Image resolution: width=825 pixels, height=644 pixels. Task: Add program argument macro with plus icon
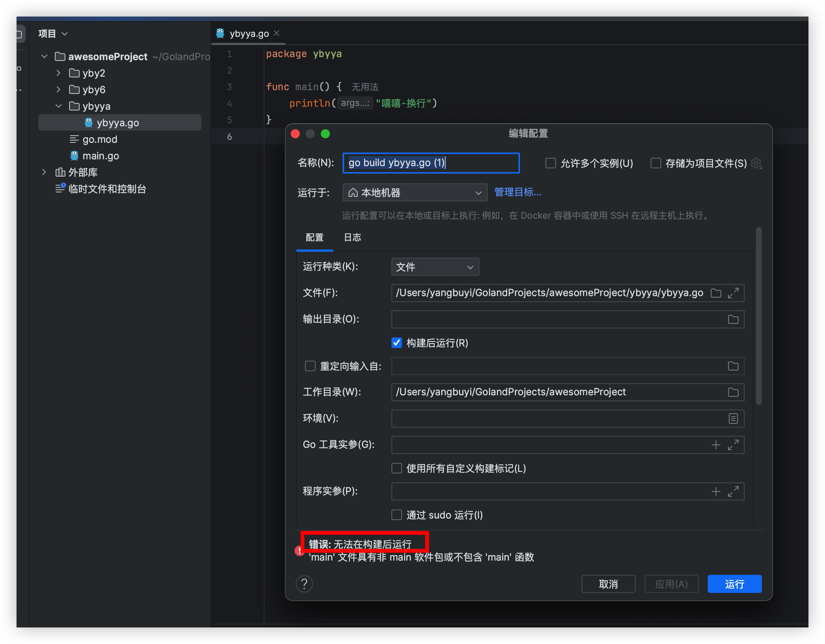[x=716, y=491]
